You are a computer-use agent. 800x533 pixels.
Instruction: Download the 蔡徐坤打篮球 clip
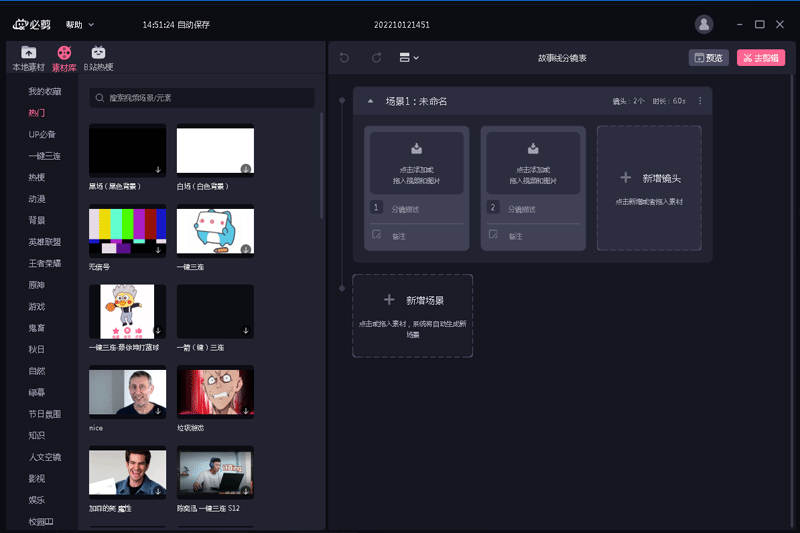[x=158, y=331]
